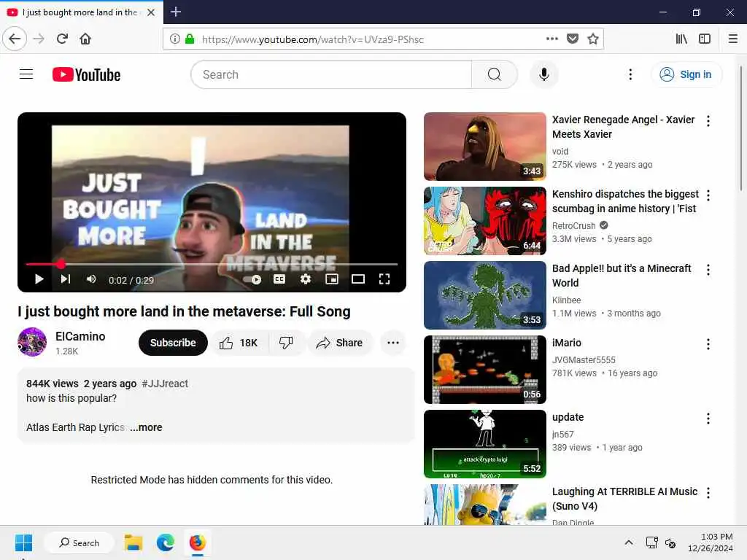Reload the current page
747x560 pixels.
point(62,39)
